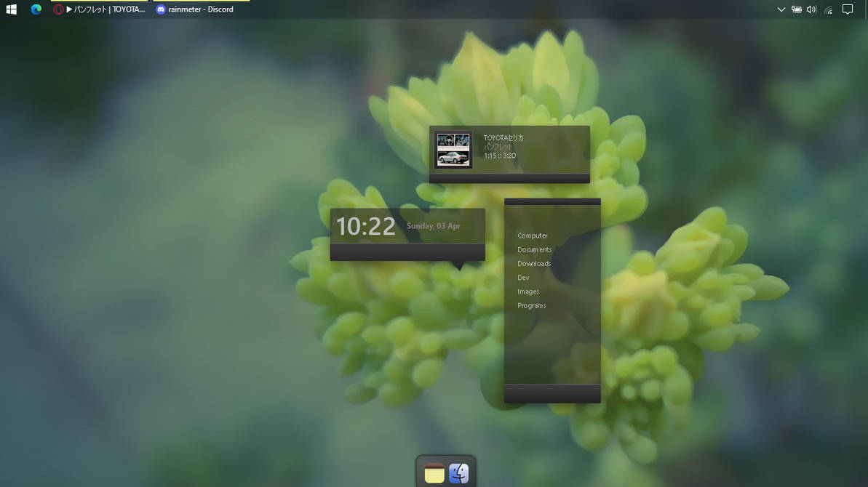Expand hidden tray icons with the chevron

tap(781, 9)
